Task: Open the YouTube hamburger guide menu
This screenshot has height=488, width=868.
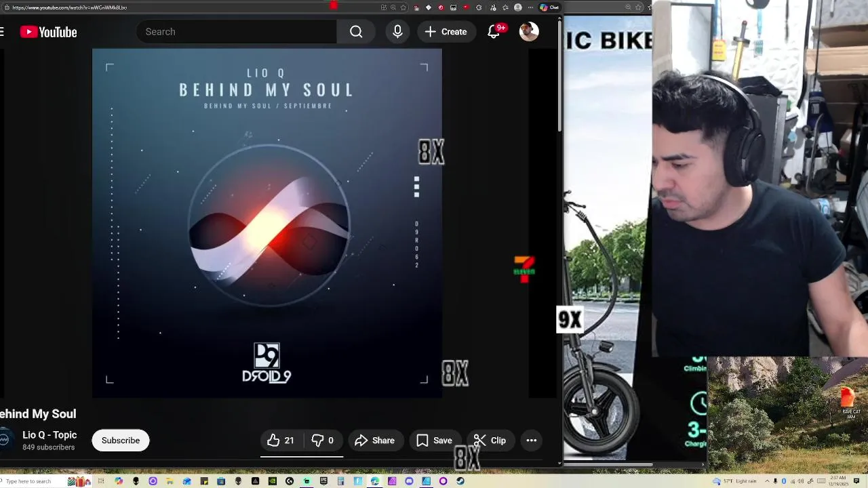Action: click(2, 32)
